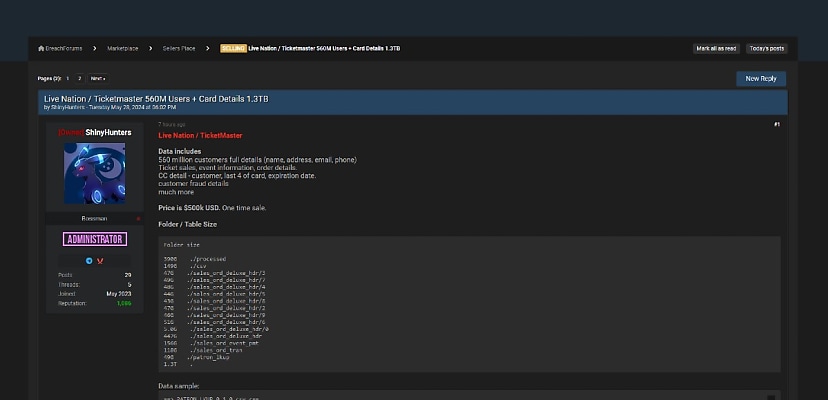Click the 'Data includes' heading
The image size is (828, 400).
180,152
